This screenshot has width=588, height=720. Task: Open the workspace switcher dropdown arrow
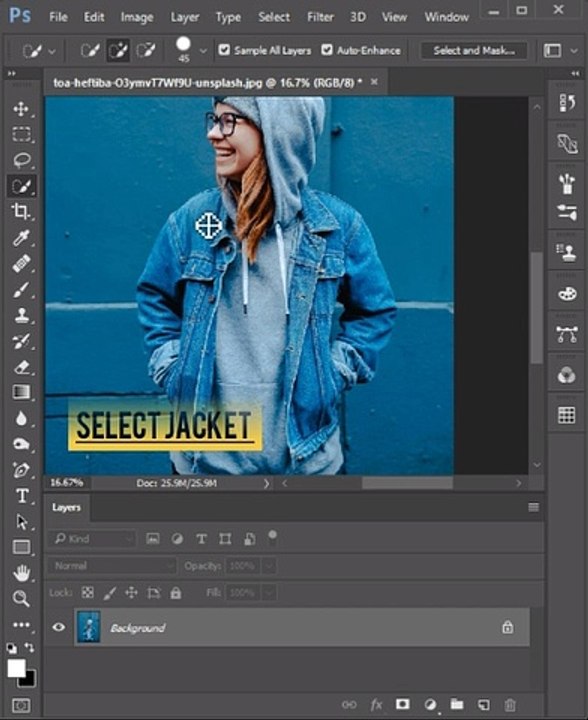(x=574, y=51)
